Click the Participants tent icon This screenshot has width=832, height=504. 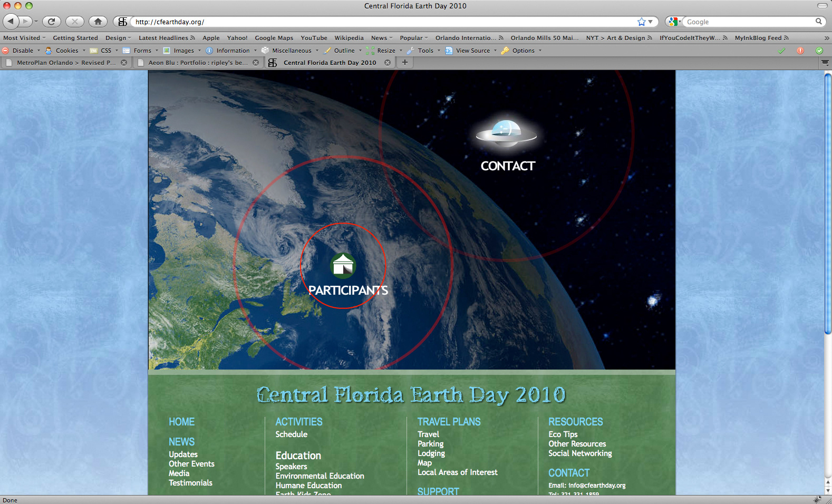[x=343, y=265]
